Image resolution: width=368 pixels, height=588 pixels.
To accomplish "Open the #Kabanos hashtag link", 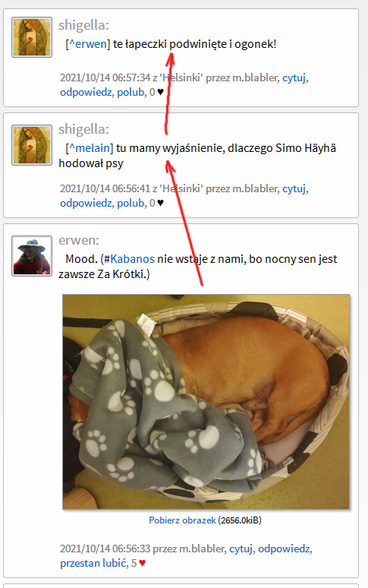I will [129, 259].
